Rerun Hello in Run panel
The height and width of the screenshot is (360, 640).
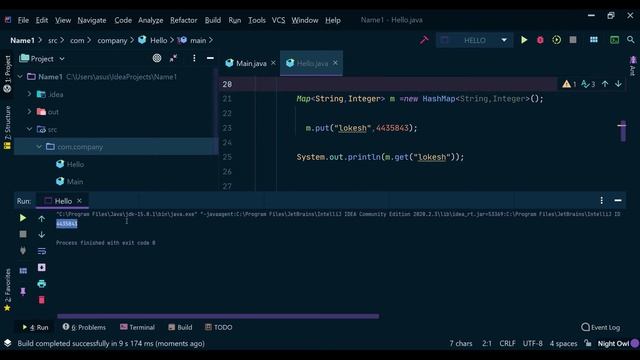[23, 218]
